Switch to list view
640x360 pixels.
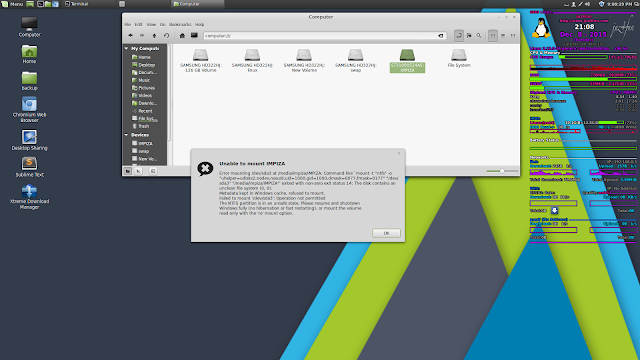[503, 36]
